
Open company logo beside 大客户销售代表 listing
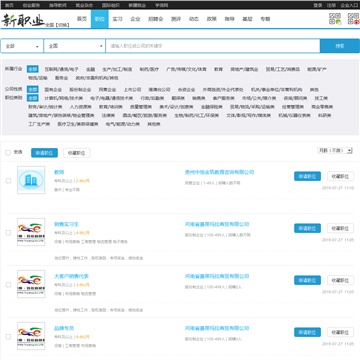click(x=31, y=284)
